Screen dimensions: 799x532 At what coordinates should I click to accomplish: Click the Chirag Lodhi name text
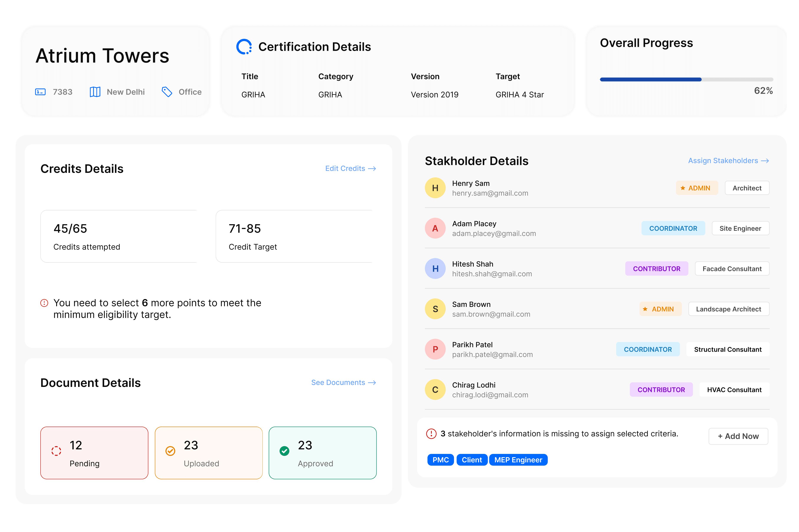coord(474,385)
